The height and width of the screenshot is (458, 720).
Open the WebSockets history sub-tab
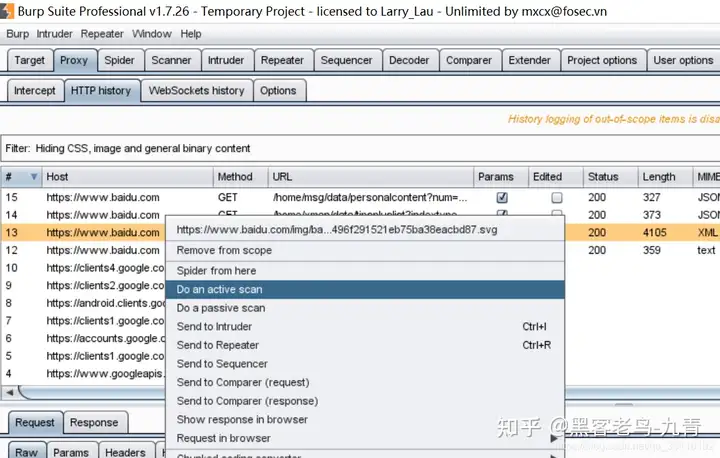pos(197,90)
